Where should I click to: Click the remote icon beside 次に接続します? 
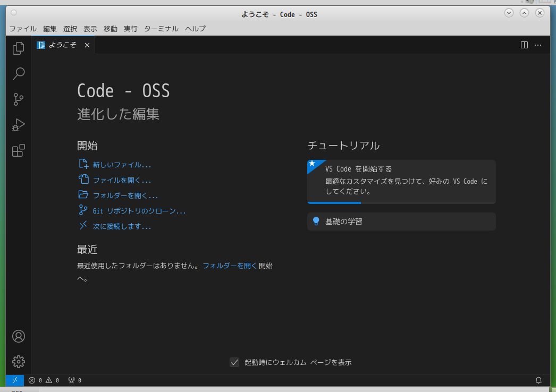click(83, 225)
